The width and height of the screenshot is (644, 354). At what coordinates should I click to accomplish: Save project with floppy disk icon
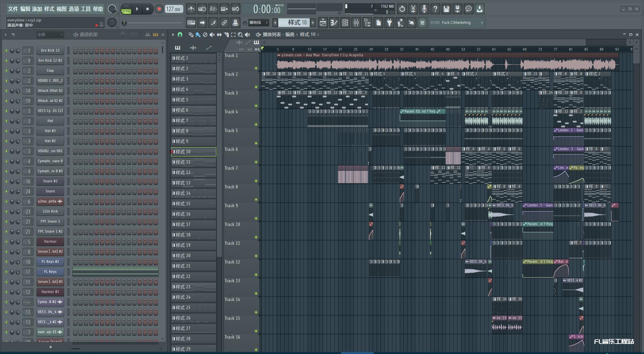click(446, 9)
